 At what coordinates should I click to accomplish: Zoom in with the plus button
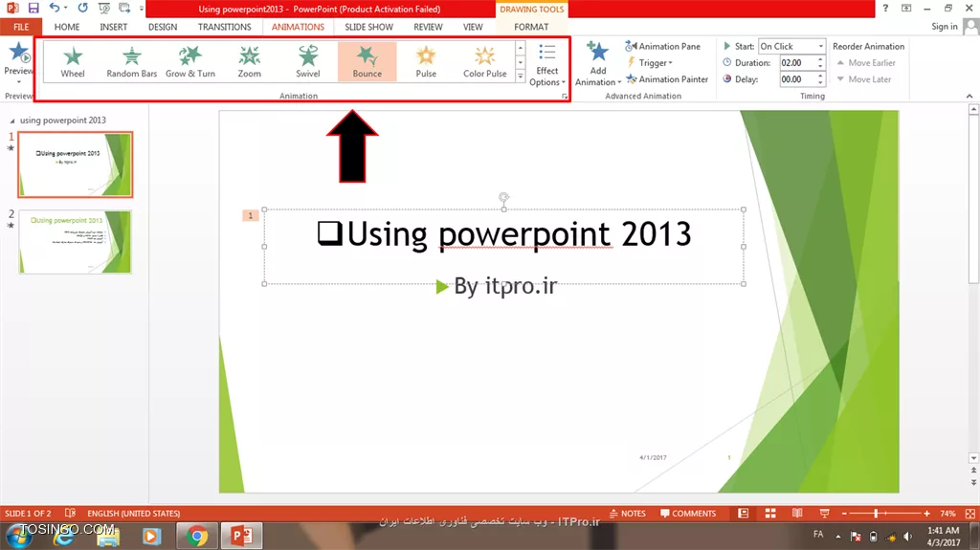coord(926,513)
